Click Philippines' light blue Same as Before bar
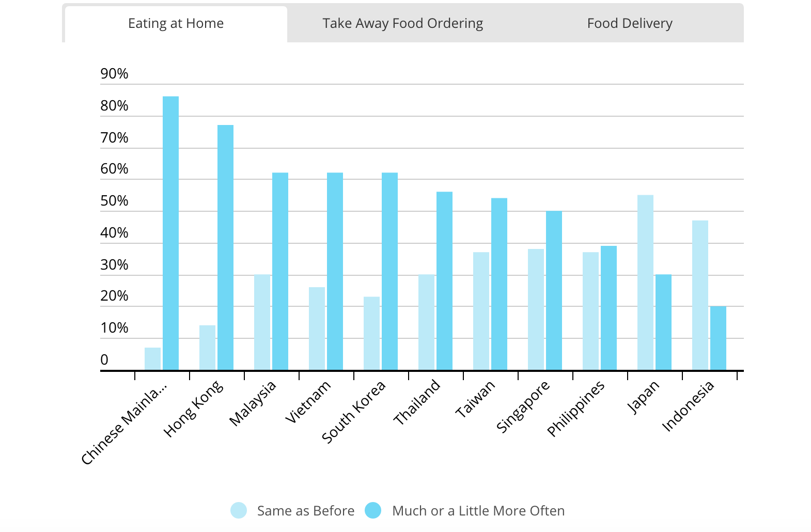 coord(590,311)
